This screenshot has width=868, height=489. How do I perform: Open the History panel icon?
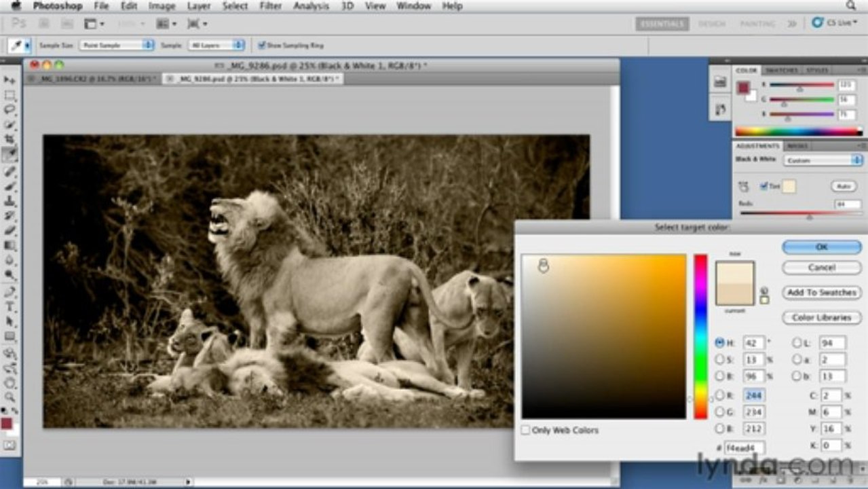(x=720, y=109)
